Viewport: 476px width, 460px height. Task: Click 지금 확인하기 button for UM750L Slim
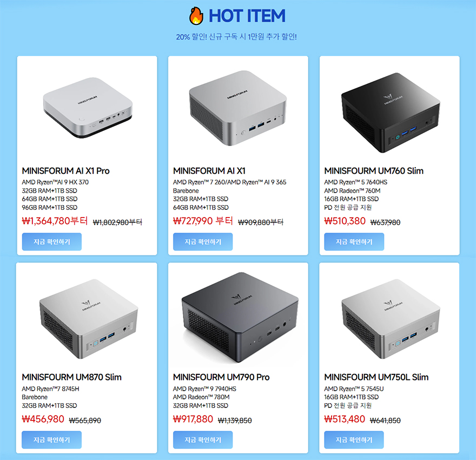[x=354, y=439]
